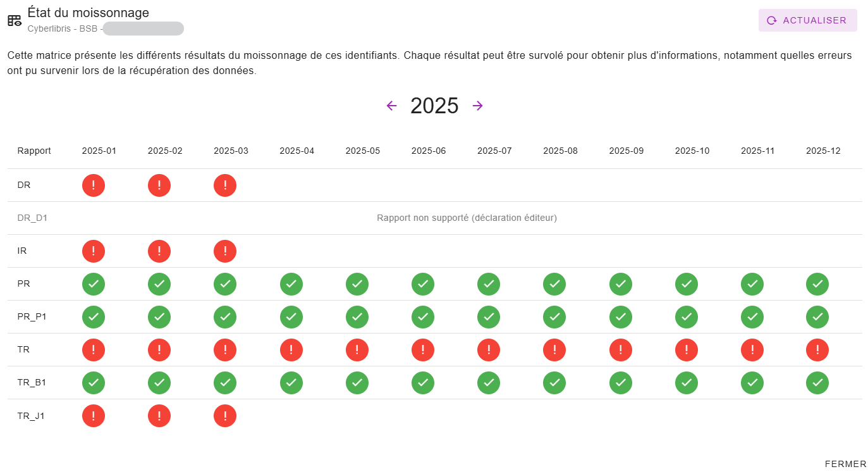
Task: Click the DR row label
Action: [24, 185]
